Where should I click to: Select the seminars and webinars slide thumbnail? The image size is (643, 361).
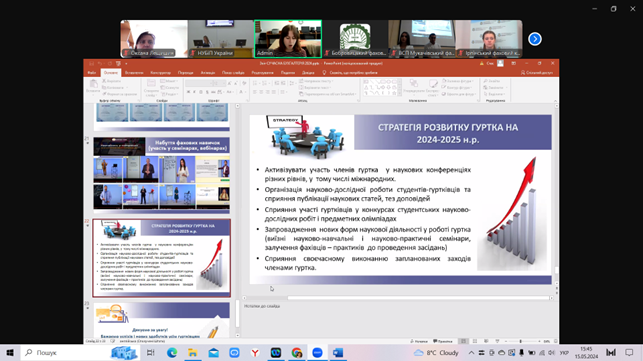click(x=162, y=175)
